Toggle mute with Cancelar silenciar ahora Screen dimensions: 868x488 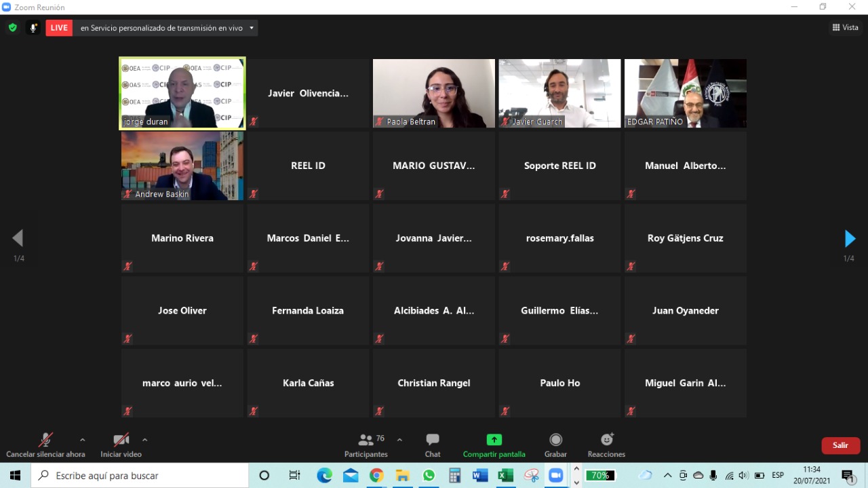click(45, 445)
